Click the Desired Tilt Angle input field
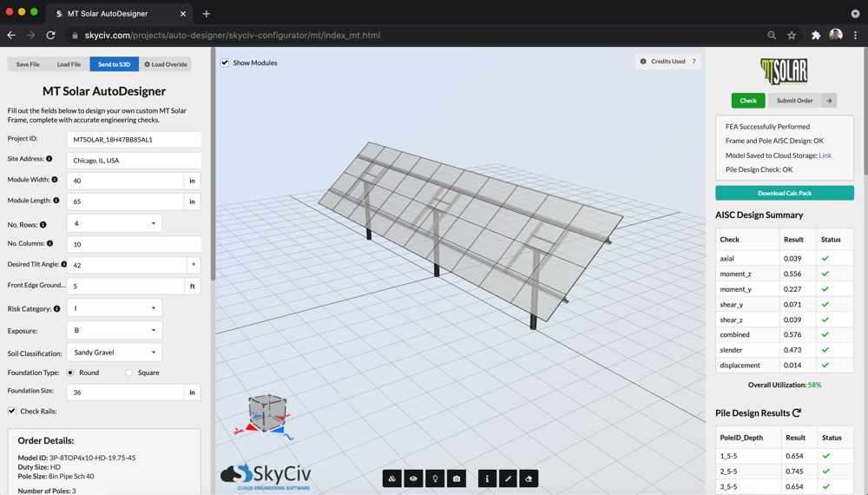This screenshot has width=868, height=495. (x=127, y=265)
